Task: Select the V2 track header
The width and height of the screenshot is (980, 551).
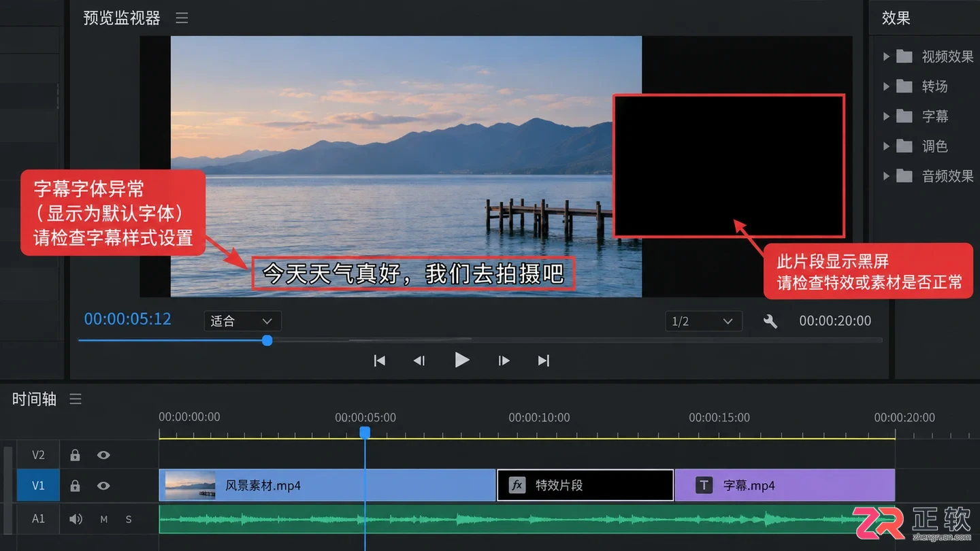Action: [38, 455]
